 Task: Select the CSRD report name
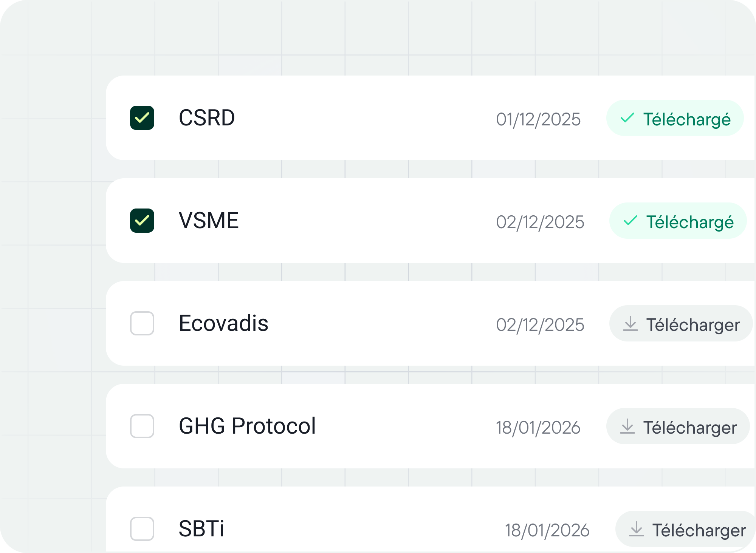click(207, 118)
